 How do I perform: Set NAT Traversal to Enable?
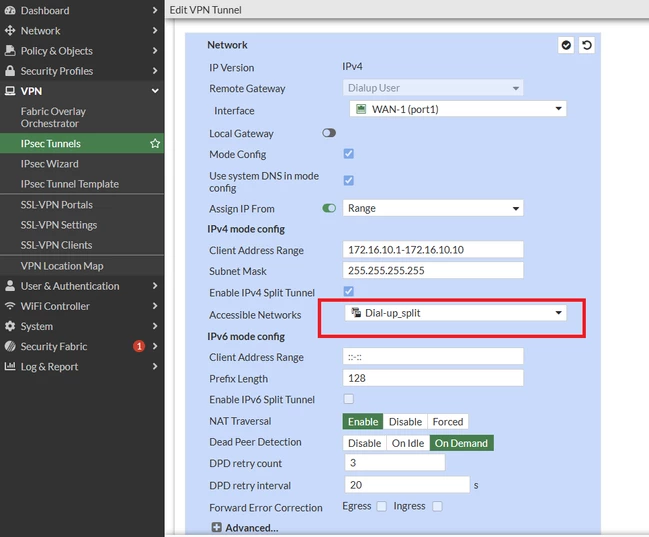click(x=363, y=421)
